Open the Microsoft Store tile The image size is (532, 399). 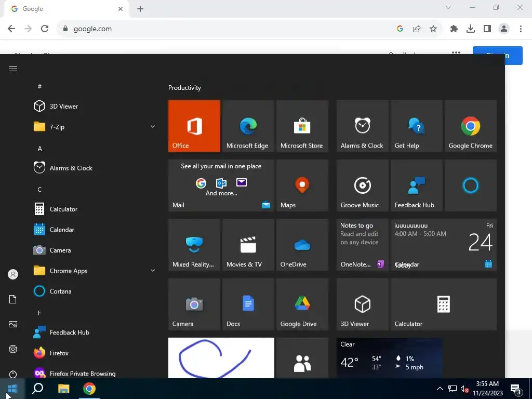(302, 126)
